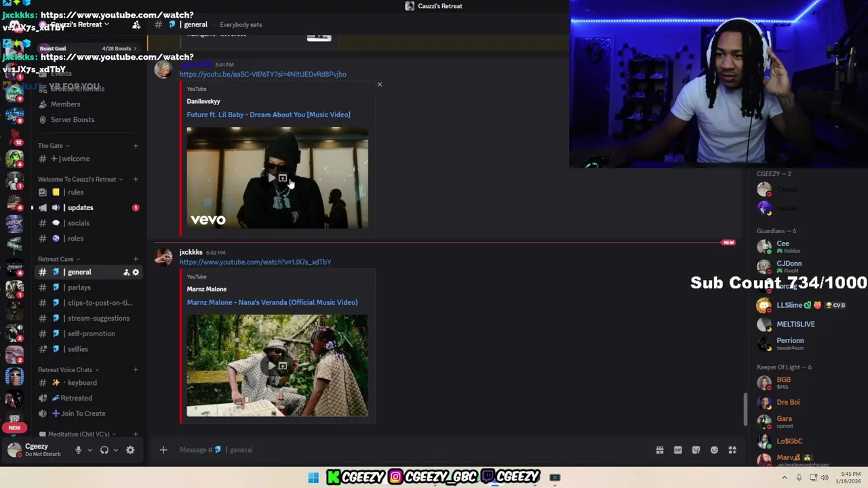Collapse Meditation (Chill VC's) category
This screenshot has height=488, width=868.
pos(78,434)
